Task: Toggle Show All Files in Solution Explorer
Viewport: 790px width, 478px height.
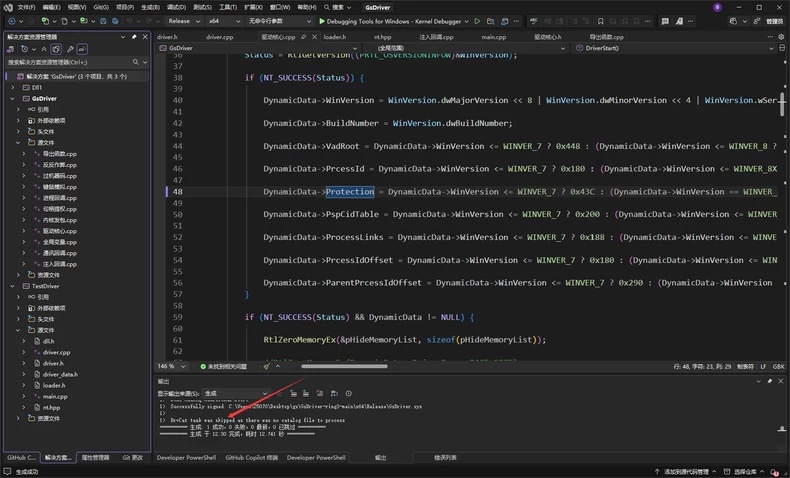Action: pyautogui.click(x=56, y=49)
